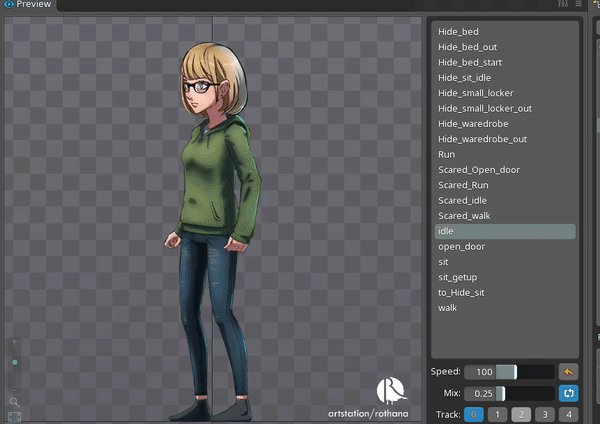Click the Mix value 0.25 field

(x=480, y=393)
